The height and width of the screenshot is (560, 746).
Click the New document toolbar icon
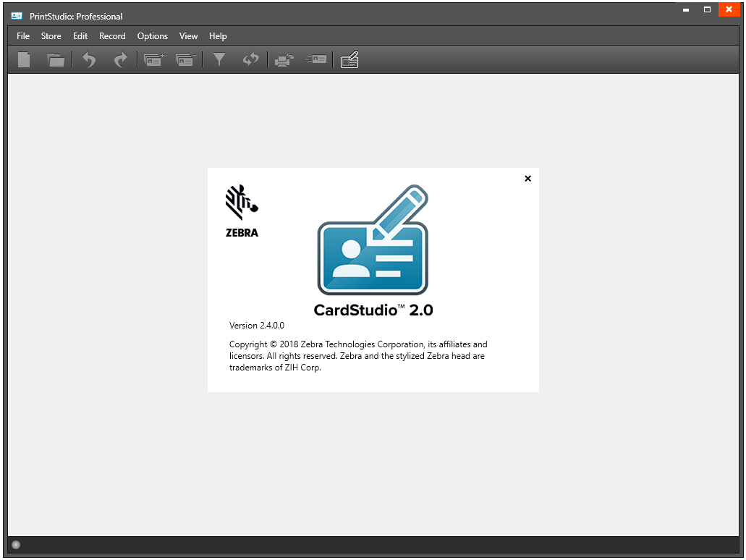tap(24, 59)
